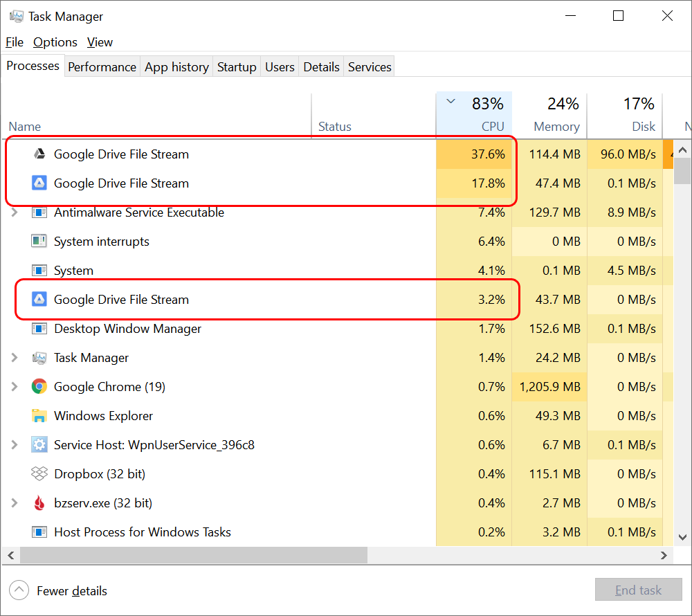
Task: Expand the Google Chrome (19) process group
Action: click(x=15, y=386)
